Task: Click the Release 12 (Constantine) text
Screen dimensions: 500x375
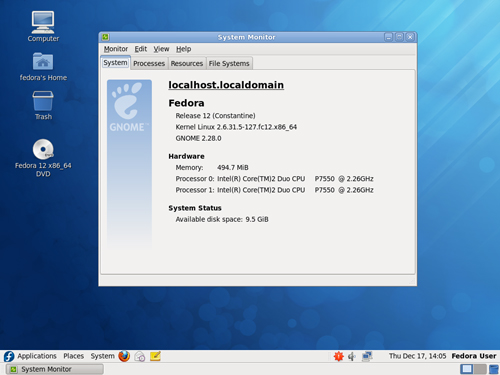Action: point(215,116)
